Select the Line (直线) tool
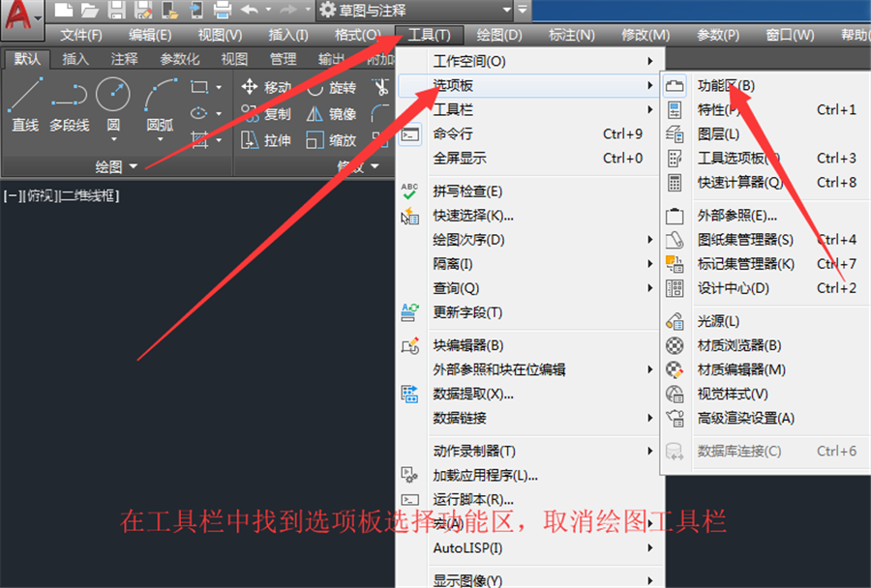871x588 pixels. [x=25, y=105]
